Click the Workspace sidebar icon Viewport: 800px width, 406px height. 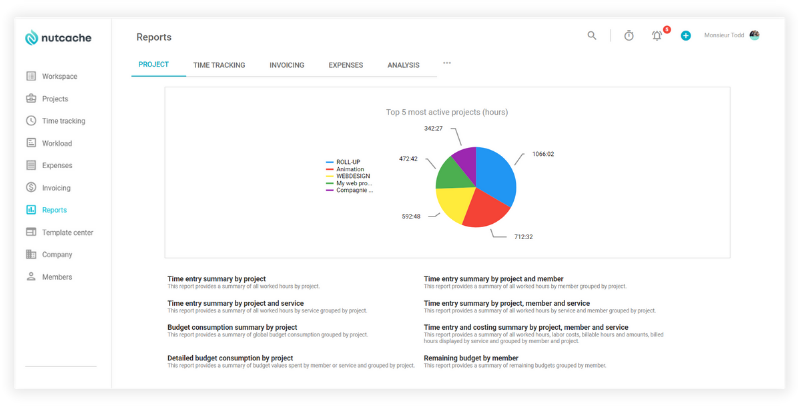click(31, 76)
